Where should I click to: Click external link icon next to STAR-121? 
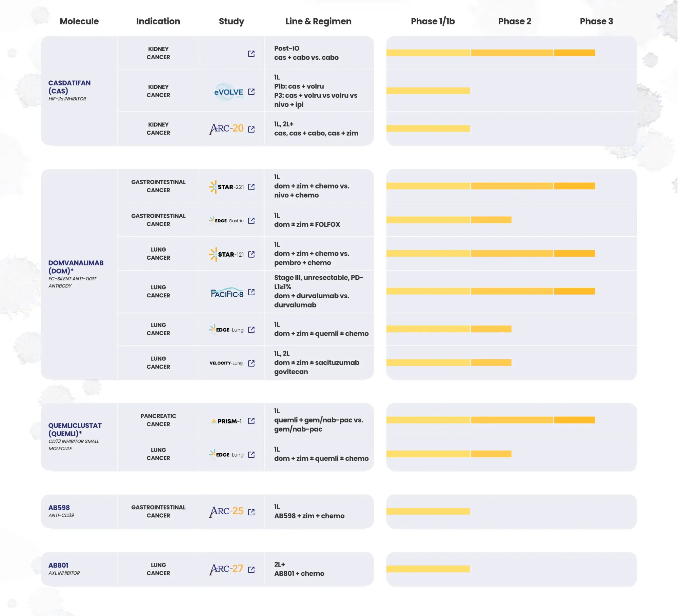[x=251, y=254]
